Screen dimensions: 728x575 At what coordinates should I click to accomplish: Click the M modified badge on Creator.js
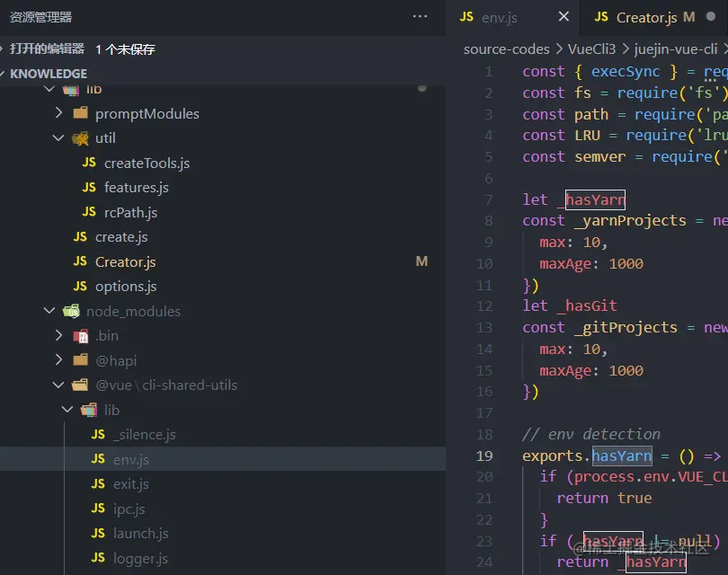click(422, 261)
